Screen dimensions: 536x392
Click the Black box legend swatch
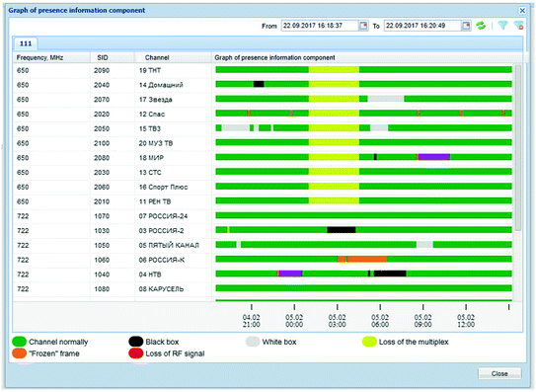135,342
